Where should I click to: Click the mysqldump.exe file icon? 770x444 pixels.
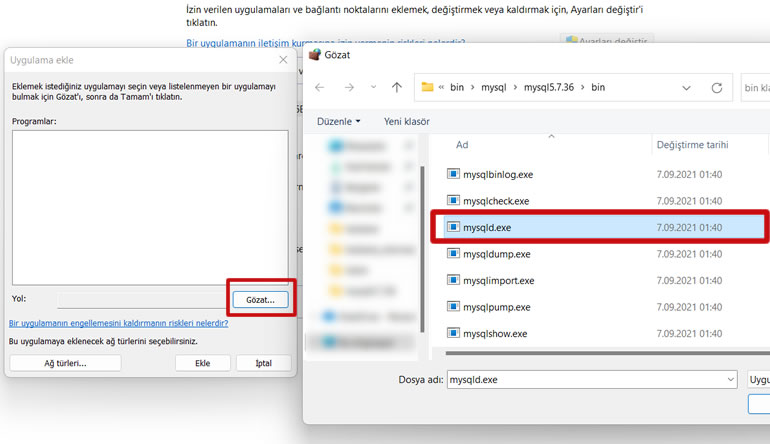[453, 254]
